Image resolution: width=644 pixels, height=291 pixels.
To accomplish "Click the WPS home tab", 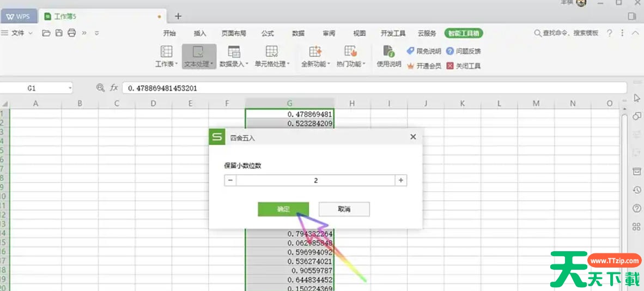I will (x=19, y=16).
